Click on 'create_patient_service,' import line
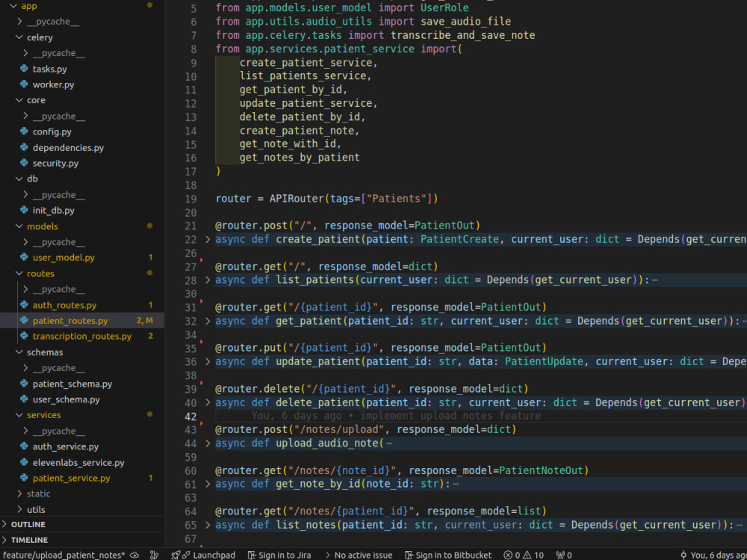The height and width of the screenshot is (560, 747). point(309,63)
